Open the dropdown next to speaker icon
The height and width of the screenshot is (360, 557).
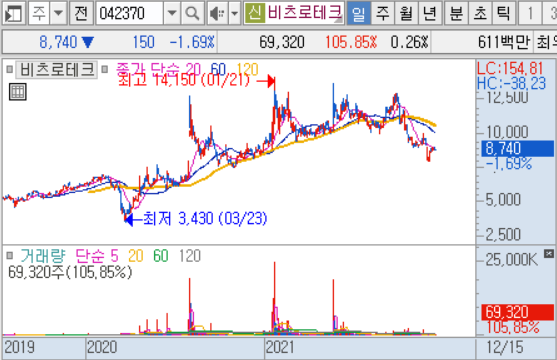coord(234,14)
